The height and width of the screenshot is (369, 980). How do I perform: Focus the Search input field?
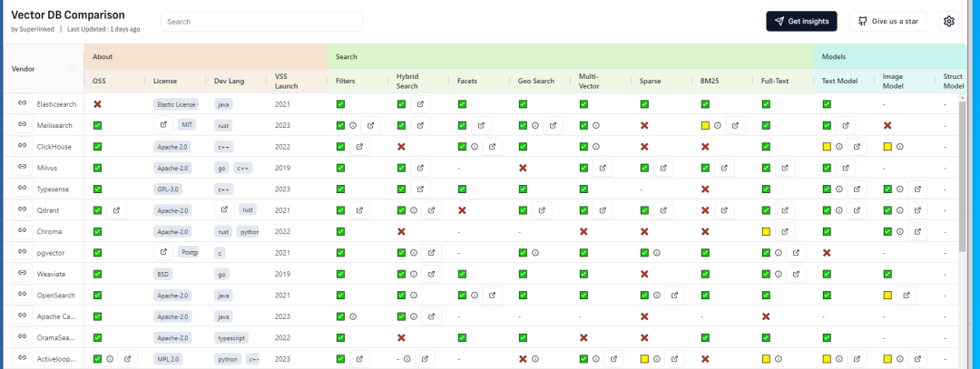(x=261, y=21)
